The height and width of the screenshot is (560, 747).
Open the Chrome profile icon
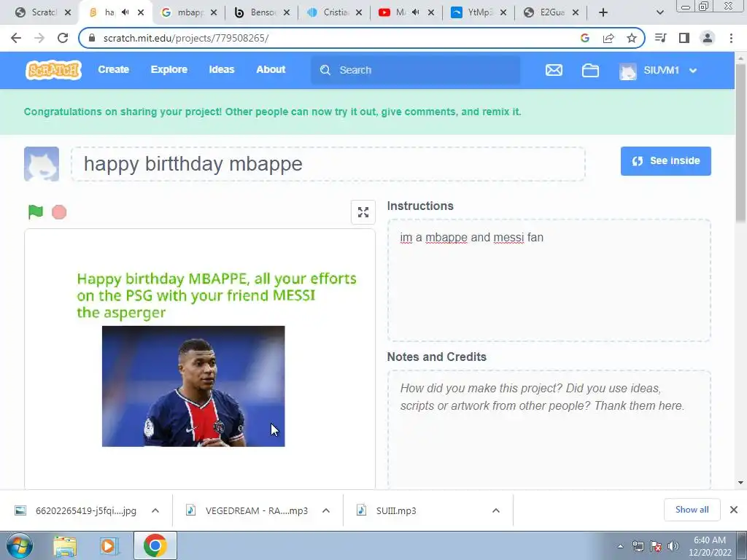pyautogui.click(x=708, y=38)
